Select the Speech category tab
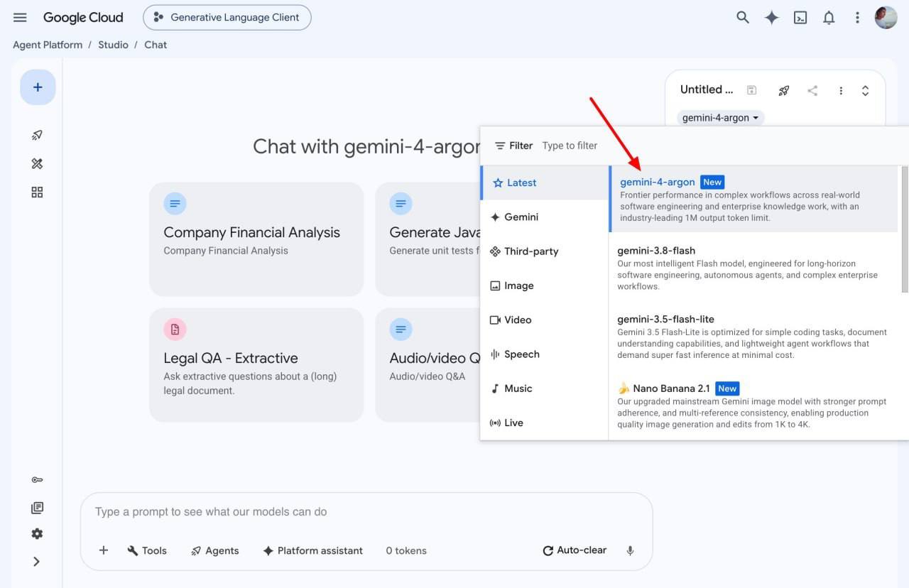Image resolution: width=909 pixels, height=588 pixels. 545,354
